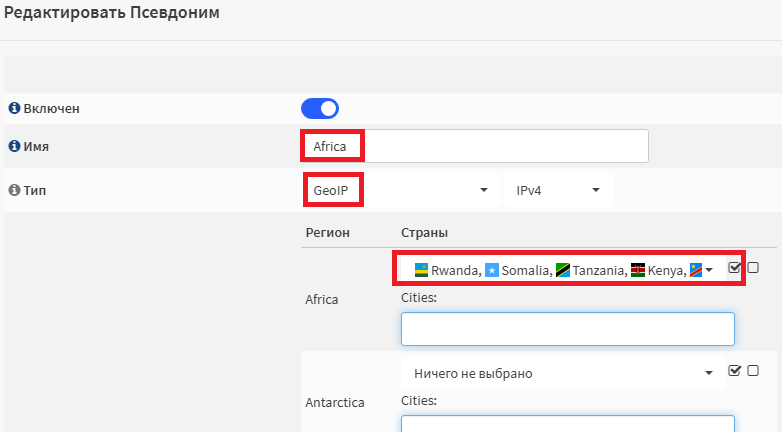782x432 pixels.
Task: Open the IPv4 protocol dropdown
Action: click(x=558, y=190)
